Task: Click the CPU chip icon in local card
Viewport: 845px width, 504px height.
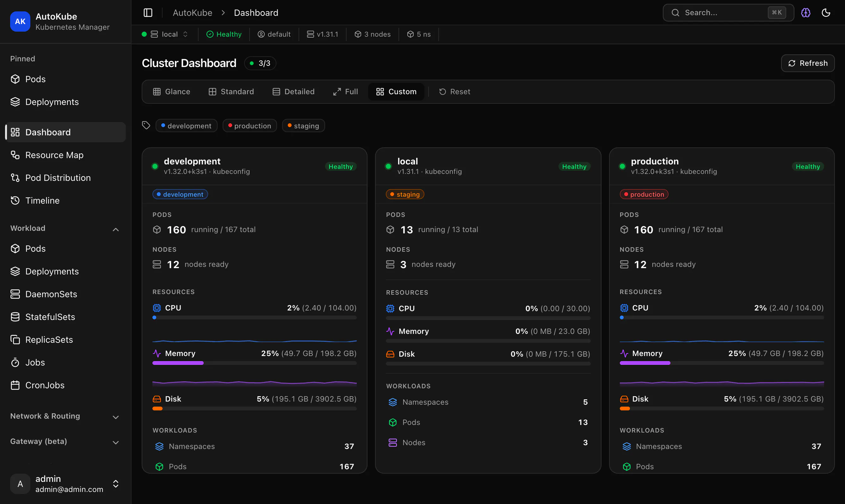Action: pos(390,308)
